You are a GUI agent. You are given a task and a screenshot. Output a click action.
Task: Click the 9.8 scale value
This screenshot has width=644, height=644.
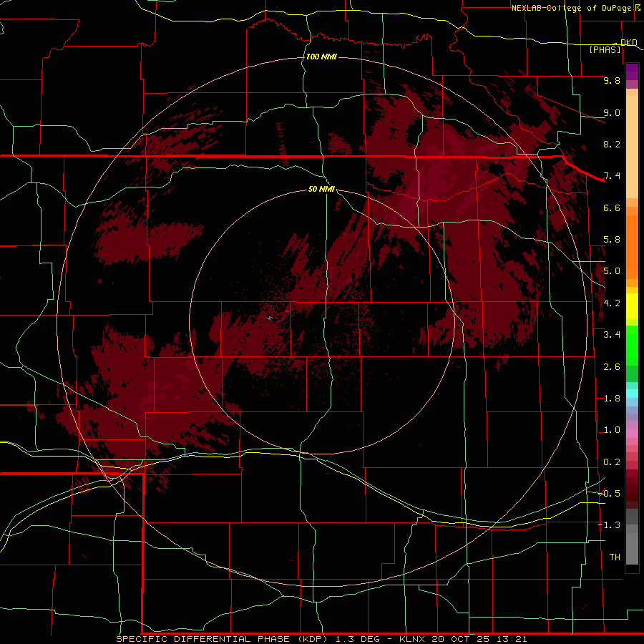tap(612, 80)
